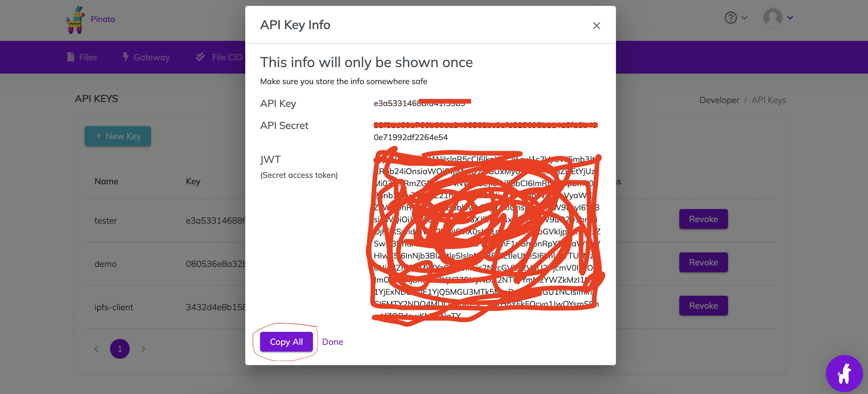Image resolution: width=868 pixels, height=394 pixels.
Task: Close the API Key Info modal
Action: coord(597,24)
